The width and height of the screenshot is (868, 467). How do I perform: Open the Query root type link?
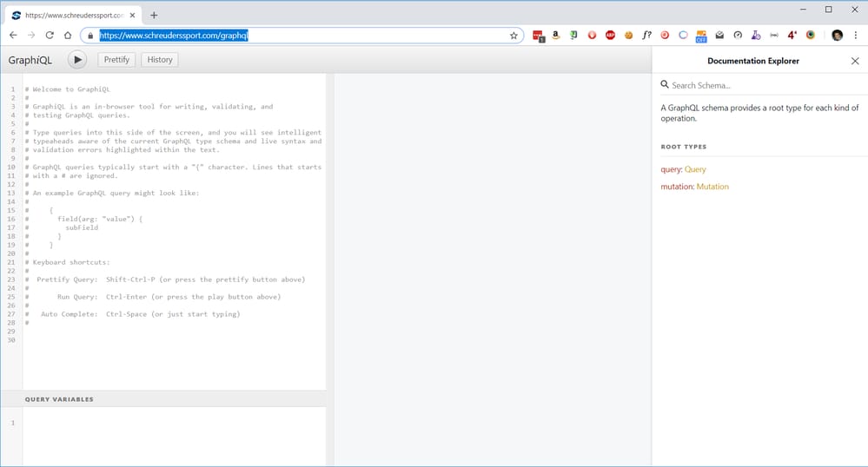(695, 169)
